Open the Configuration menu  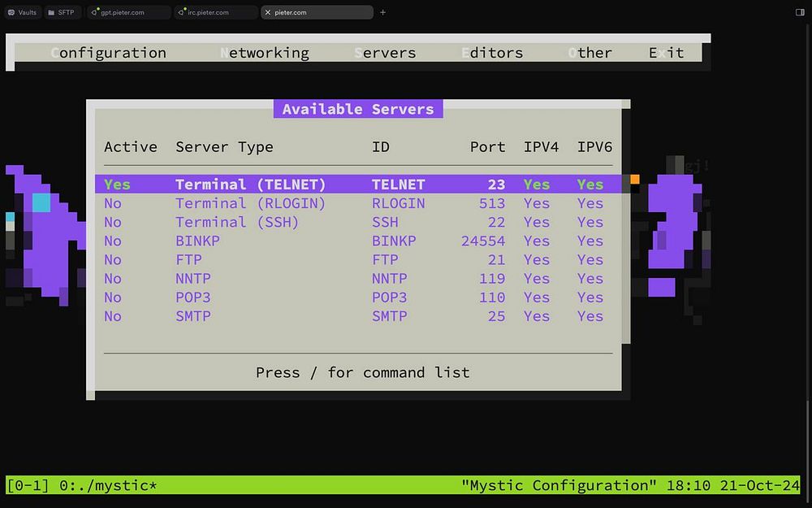click(109, 53)
